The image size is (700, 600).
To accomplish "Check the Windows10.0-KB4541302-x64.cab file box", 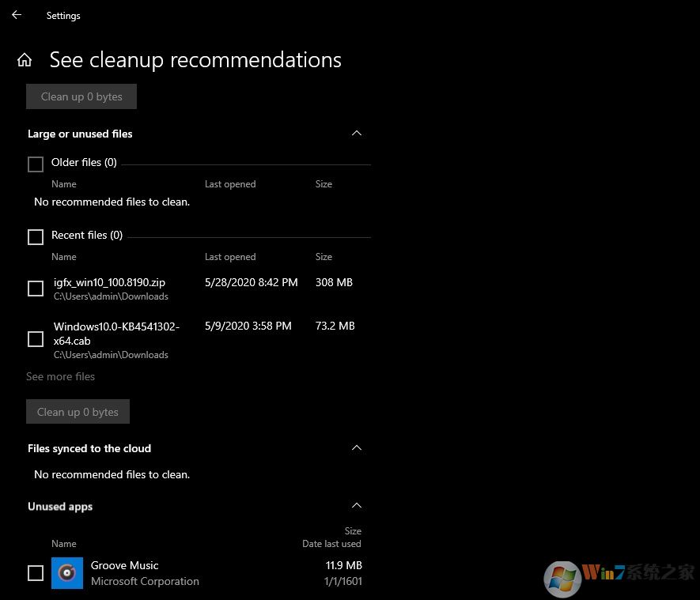I will click(x=36, y=339).
